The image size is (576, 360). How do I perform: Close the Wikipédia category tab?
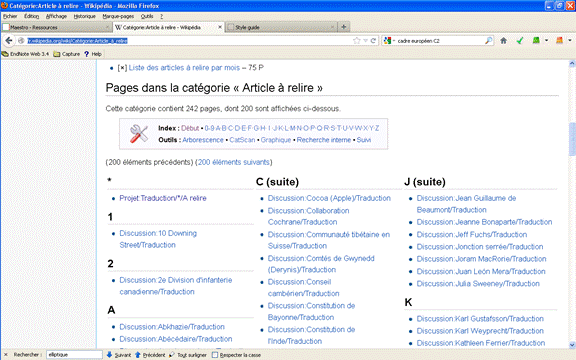[220, 27]
